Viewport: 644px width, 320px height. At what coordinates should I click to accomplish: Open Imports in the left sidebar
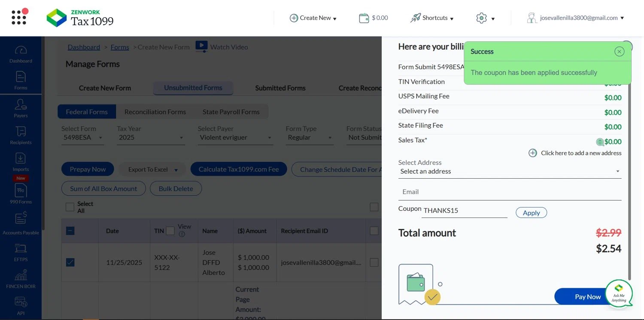(x=21, y=162)
